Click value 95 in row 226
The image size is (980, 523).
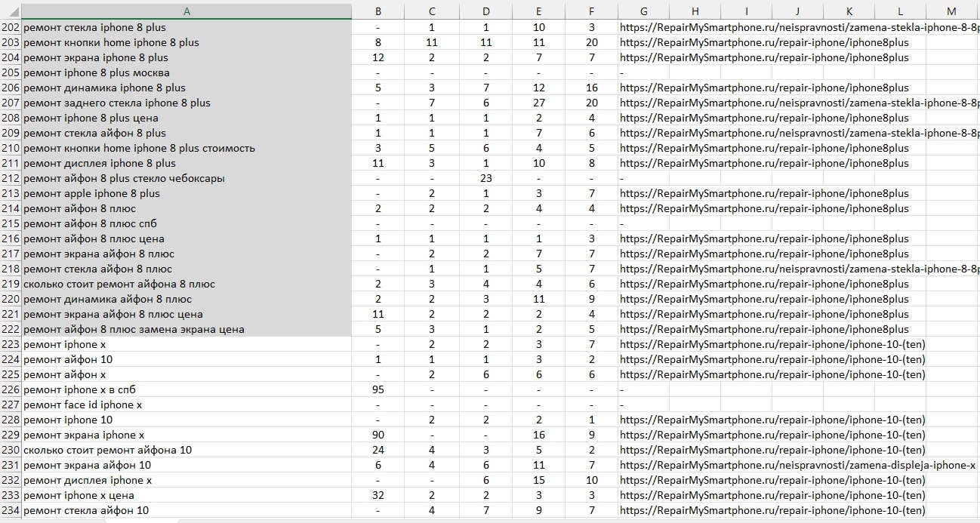click(378, 389)
